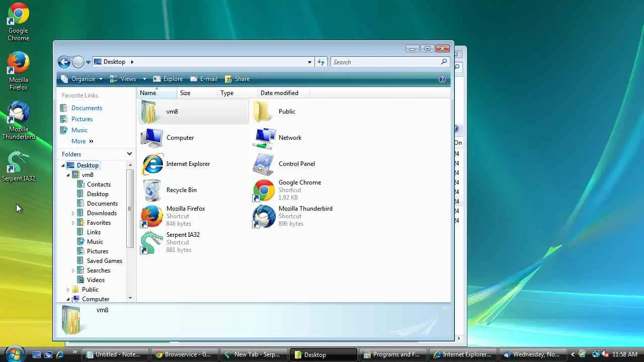
Task: Select Internet Explorer in the file list
Action: [175, 164]
